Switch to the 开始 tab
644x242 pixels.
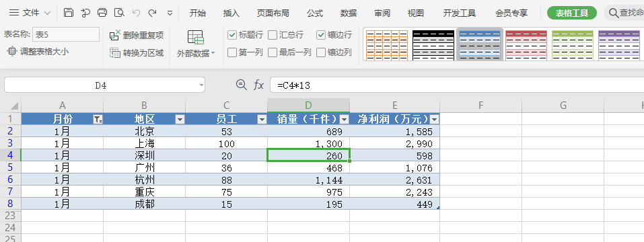tap(198, 13)
